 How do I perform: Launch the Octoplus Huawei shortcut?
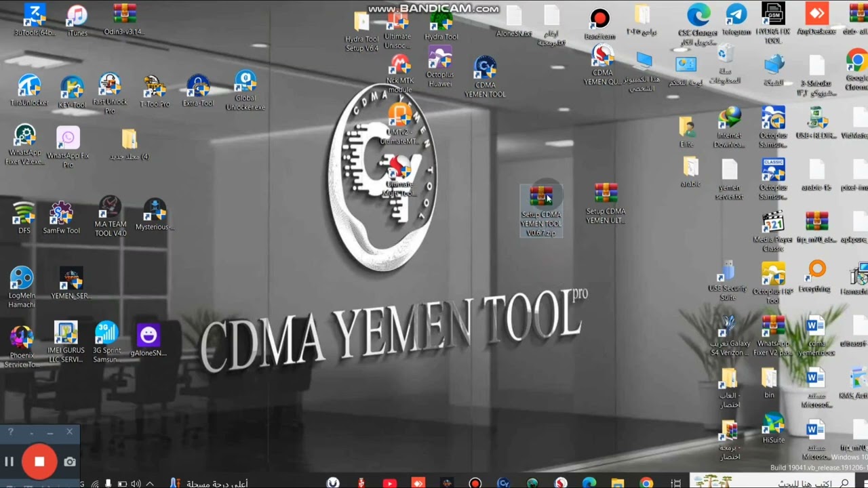click(x=440, y=67)
